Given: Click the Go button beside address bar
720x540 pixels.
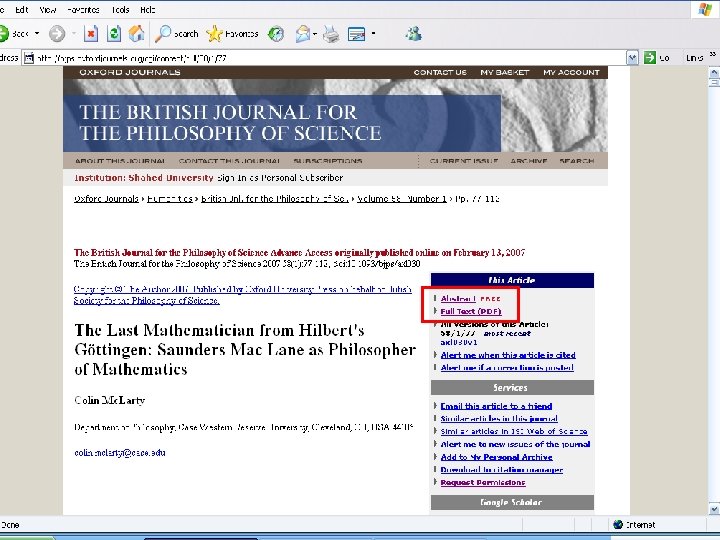Looking at the screenshot, I should coord(657,58).
